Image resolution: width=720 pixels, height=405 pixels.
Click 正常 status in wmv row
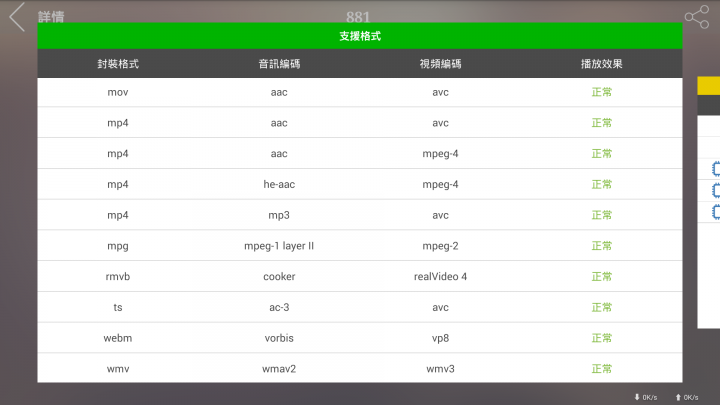click(x=602, y=369)
